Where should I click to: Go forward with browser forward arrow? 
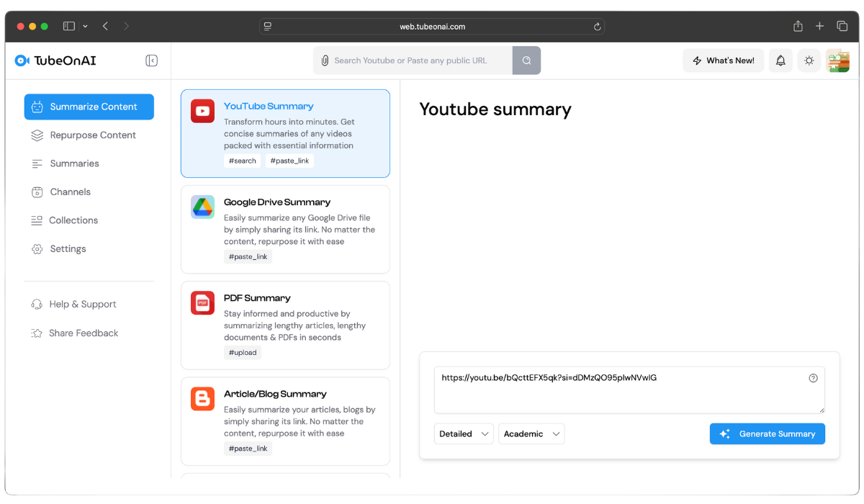pos(127,26)
